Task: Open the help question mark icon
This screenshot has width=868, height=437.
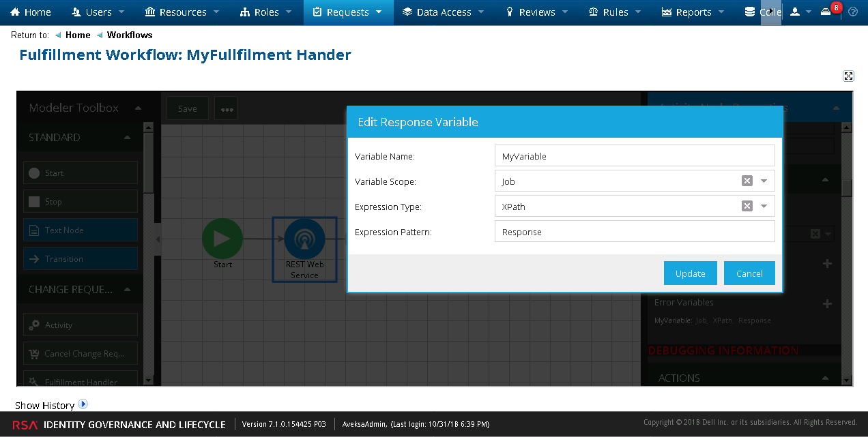Action: [853, 12]
